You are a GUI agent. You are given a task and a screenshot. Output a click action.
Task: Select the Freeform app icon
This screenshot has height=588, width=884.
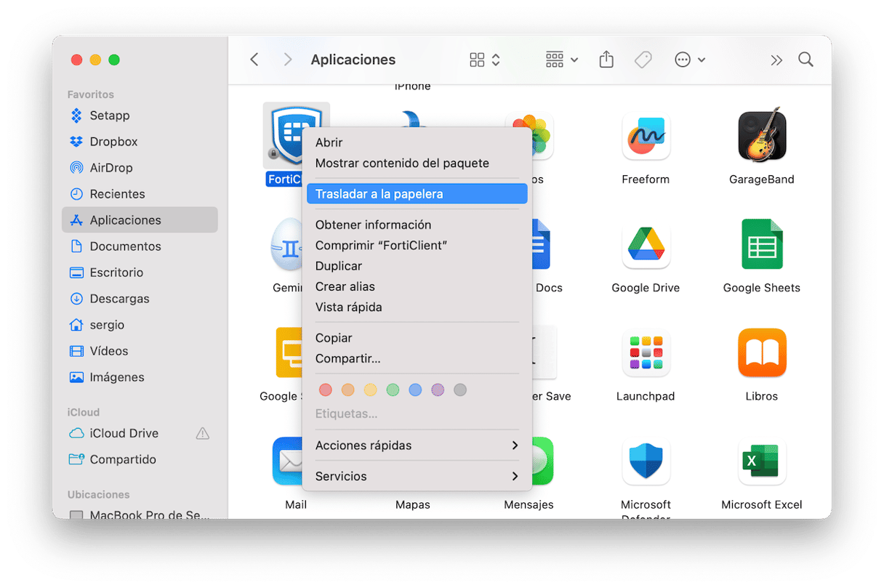tap(646, 136)
